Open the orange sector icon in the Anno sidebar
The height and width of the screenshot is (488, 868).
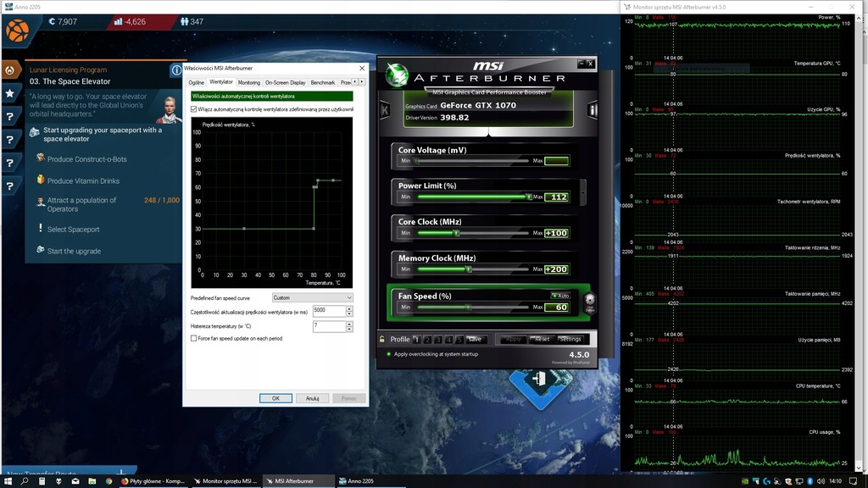click(x=10, y=70)
